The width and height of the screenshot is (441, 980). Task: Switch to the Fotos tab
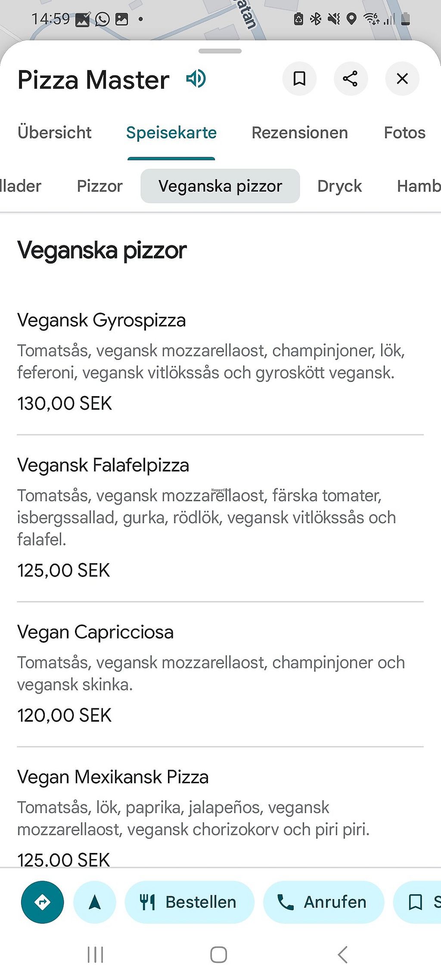404,133
